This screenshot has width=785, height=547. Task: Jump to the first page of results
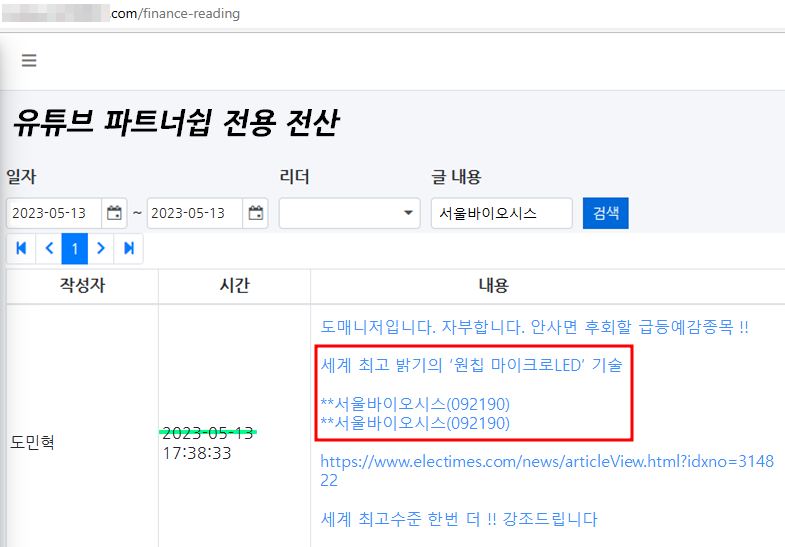click(21, 248)
